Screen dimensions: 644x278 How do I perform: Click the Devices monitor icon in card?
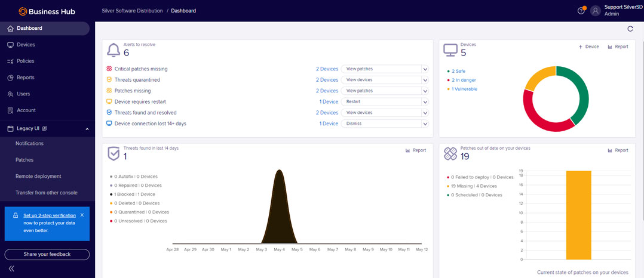(450, 50)
